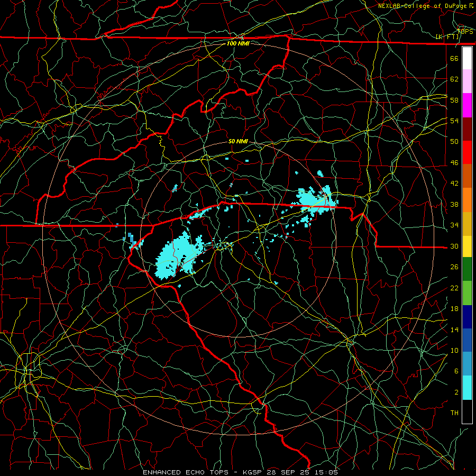Click the navy legend swatch near 18

pyautogui.click(x=467, y=317)
